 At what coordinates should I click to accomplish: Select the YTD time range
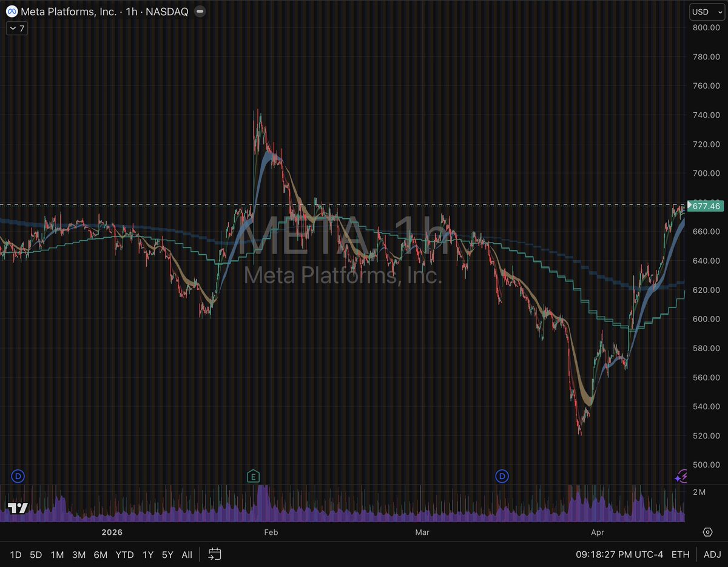[x=125, y=554]
